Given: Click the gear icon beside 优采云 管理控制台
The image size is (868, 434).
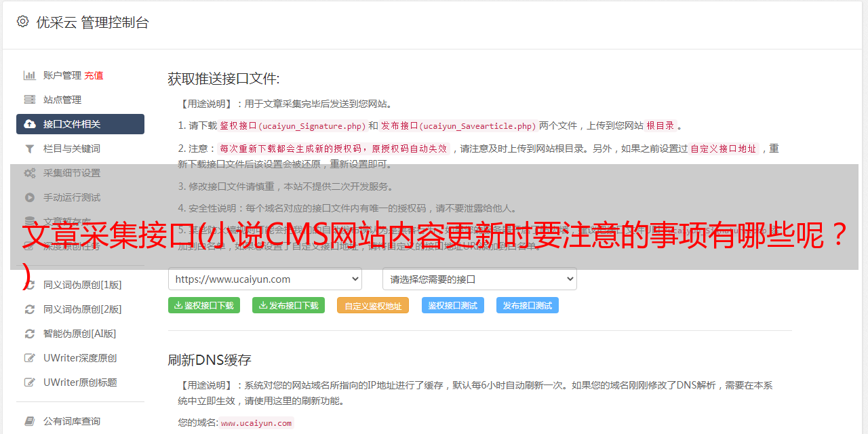Looking at the screenshot, I should [22, 22].
